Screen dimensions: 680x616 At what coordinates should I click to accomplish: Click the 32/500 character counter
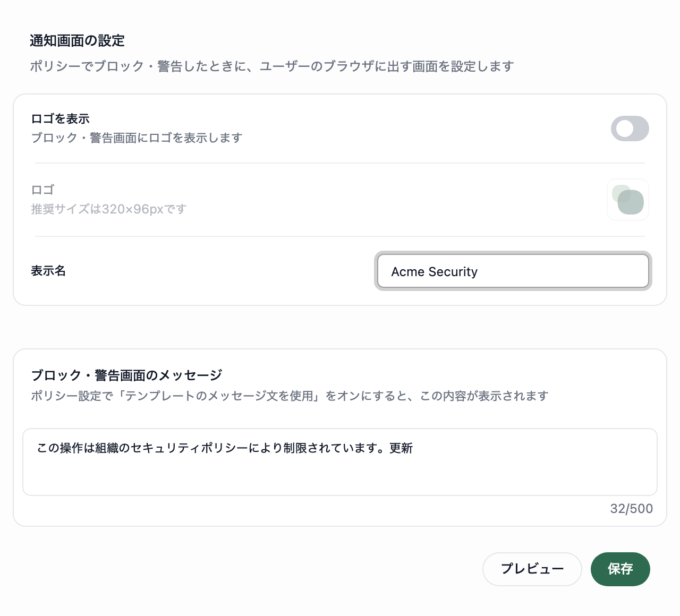coord(631,509)
